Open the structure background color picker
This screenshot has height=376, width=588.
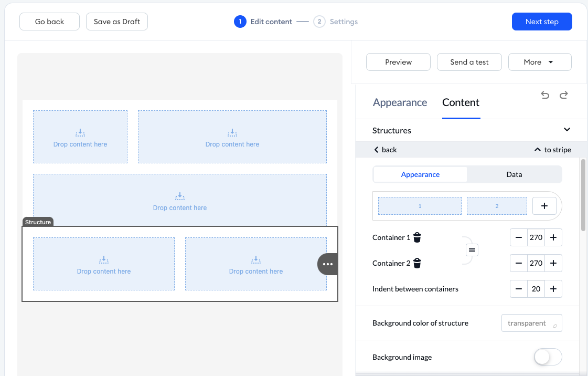point(531,323)
